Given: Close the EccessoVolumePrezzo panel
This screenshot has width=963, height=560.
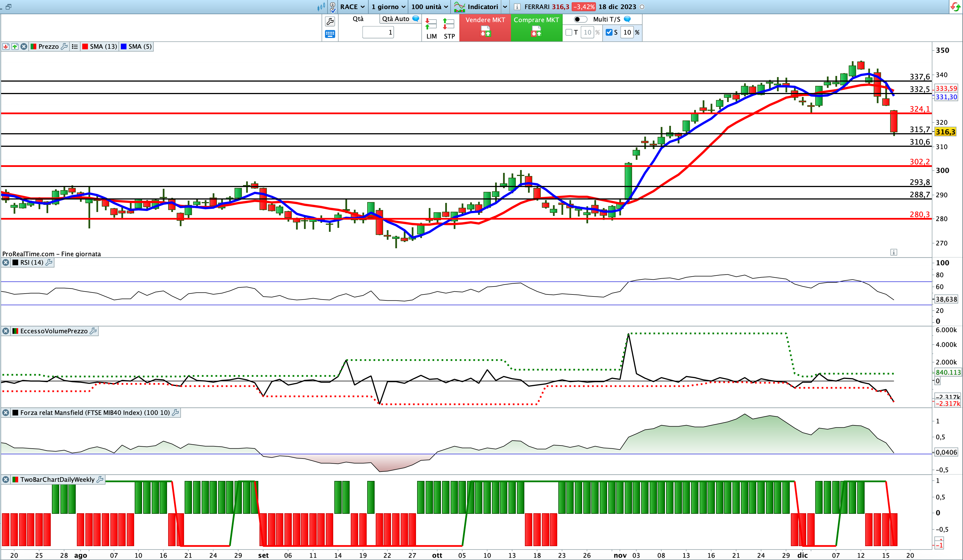Looking at the screenshot, I should 6,331.
